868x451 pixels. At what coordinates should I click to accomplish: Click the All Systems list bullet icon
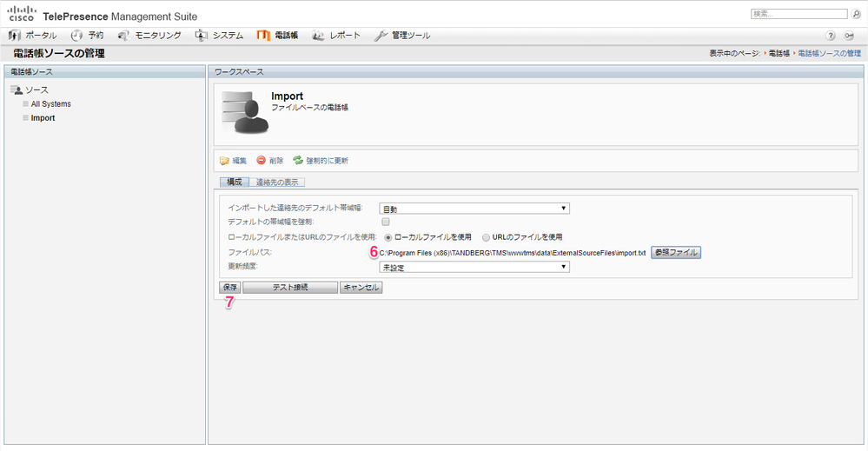tap(25, 103)
